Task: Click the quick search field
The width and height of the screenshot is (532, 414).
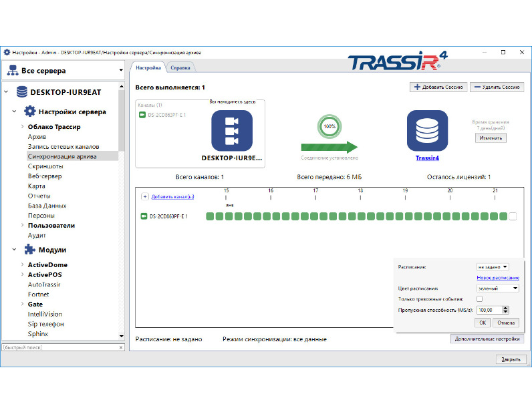Action: [x=60, y=347]
